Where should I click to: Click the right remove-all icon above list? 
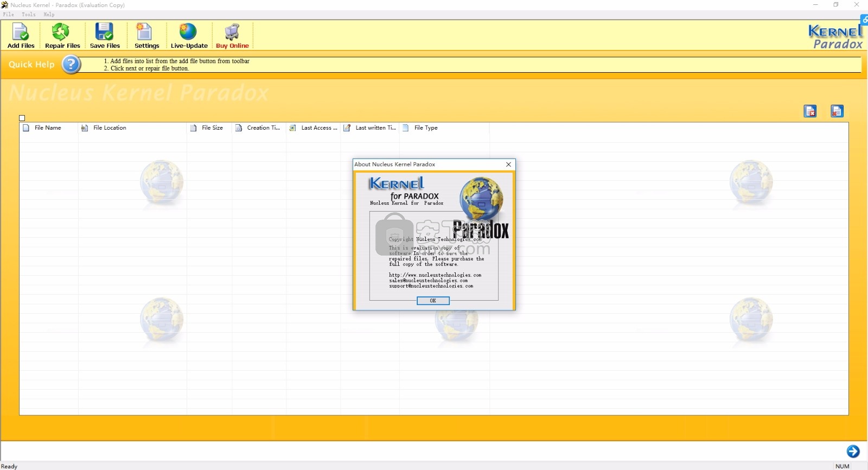click(837, 111)
